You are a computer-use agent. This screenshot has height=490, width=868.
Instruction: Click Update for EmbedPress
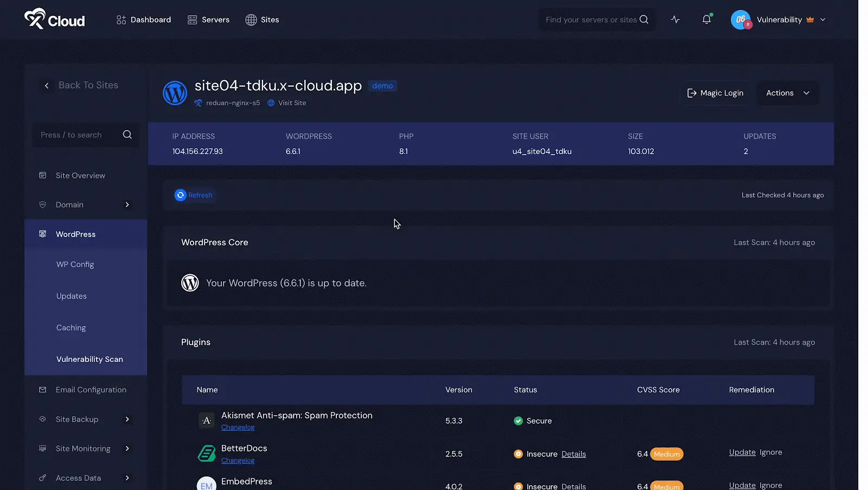742,485
